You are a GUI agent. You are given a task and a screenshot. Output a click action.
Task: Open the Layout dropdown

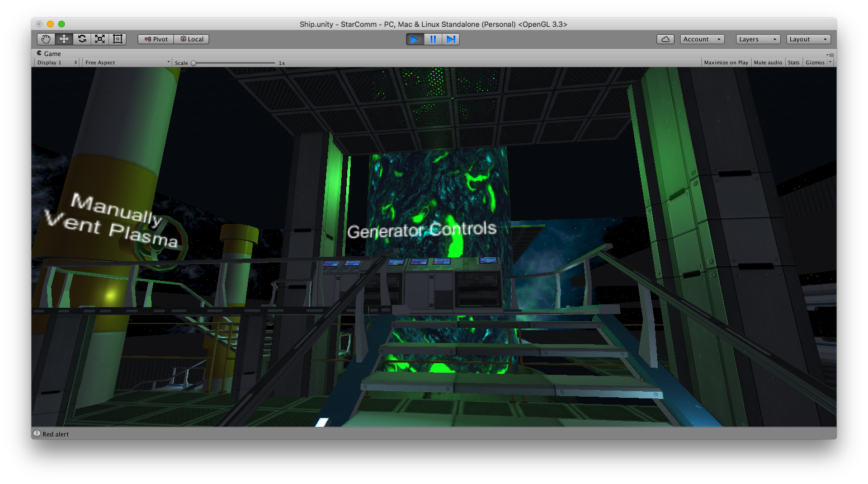tap(808, 39)
